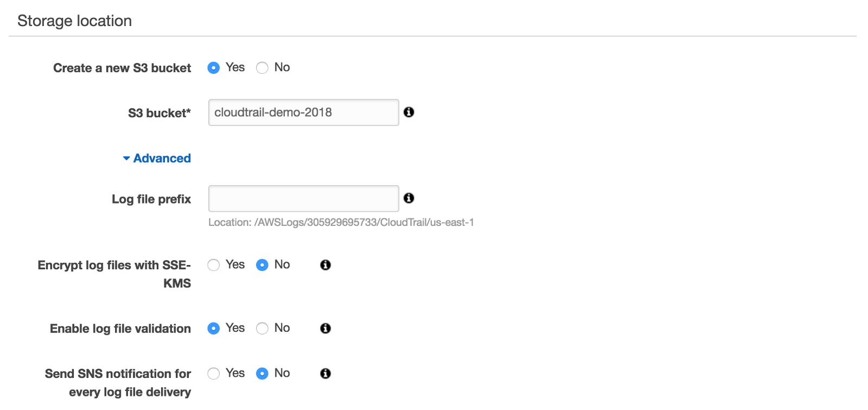The height and width of the screenshot is (410, 868).
Task: Show info about SSE-KMS log encryption
Action: click(x=325, y=265)
